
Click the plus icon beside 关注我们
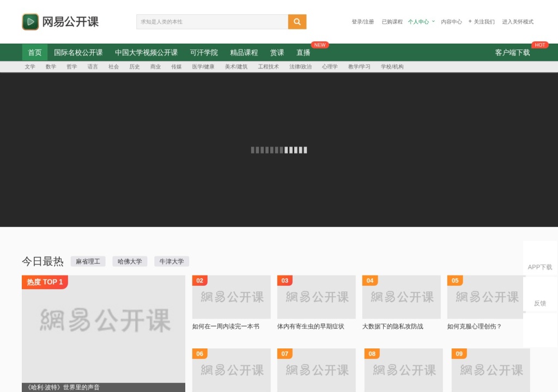pos(470,21)
